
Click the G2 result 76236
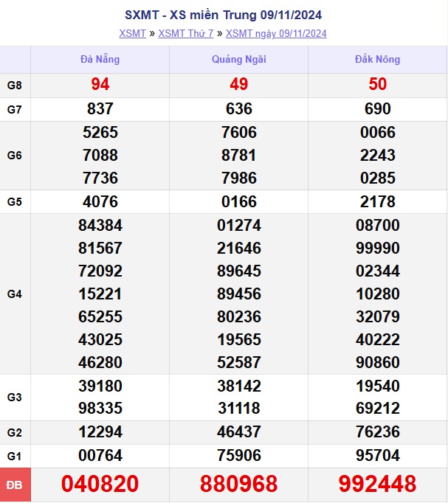coord(377,432)
